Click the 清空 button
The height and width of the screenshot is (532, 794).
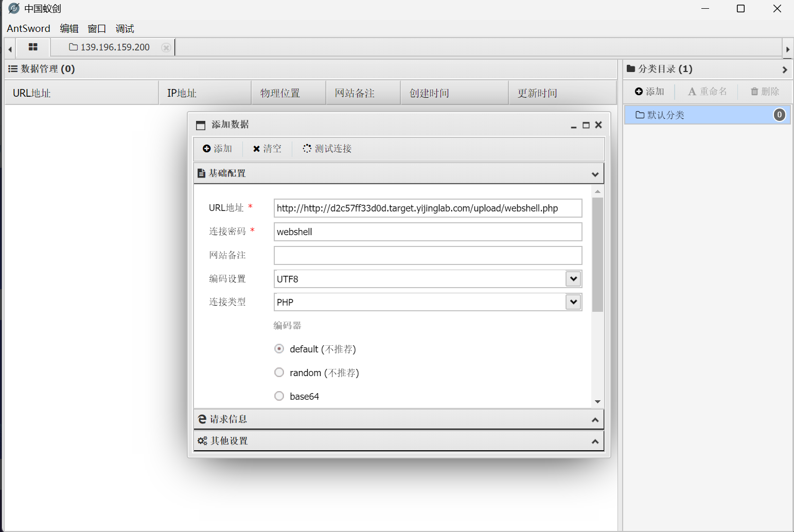tap(267, 149)
